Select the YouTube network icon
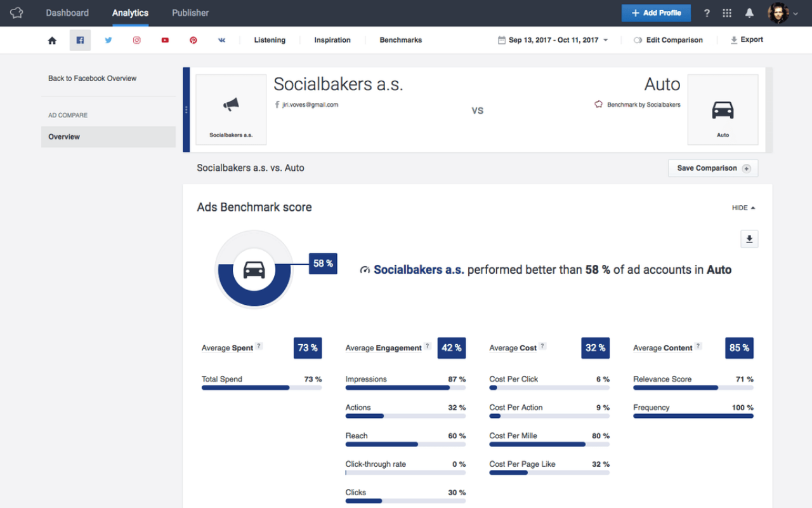Screen dimensions: 812x508 click(165, 40)
